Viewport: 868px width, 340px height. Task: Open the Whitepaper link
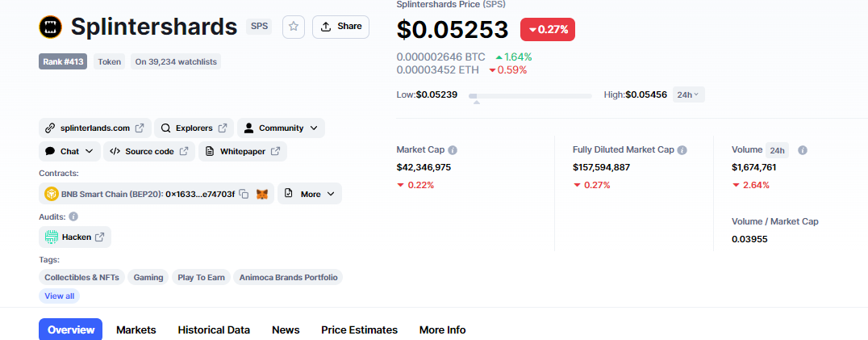243,151
